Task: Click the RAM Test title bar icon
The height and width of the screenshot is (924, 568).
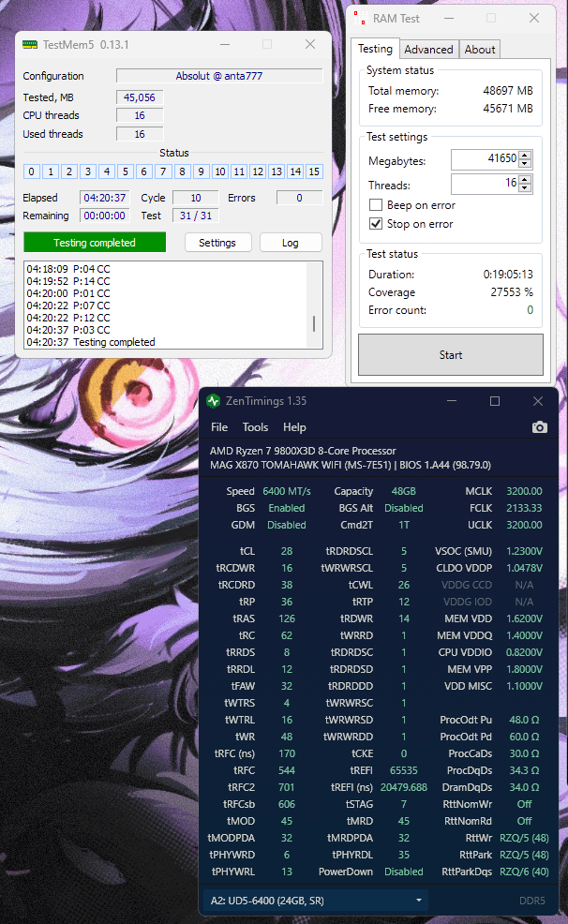Action: (360, 18)
